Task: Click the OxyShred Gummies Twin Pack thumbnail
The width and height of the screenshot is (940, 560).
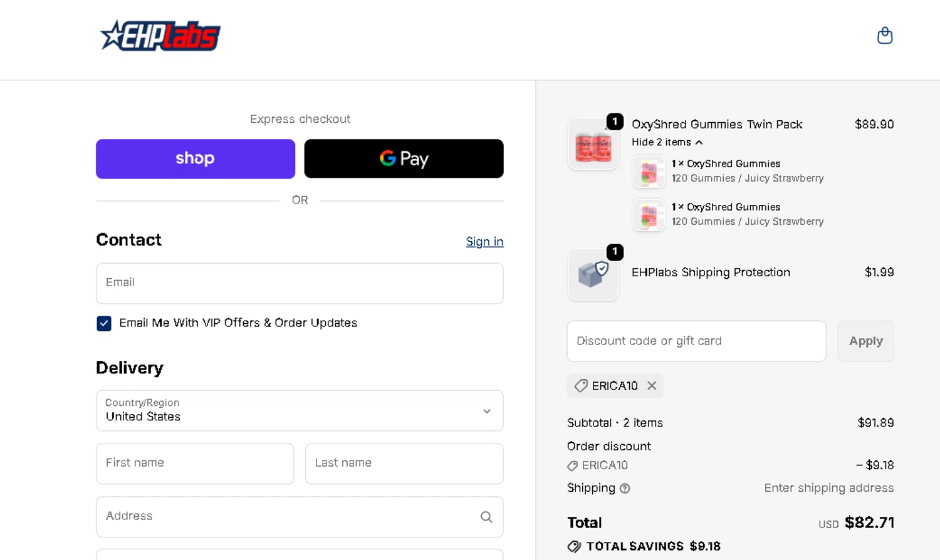Action: pyautogui.click(x=593, y=144)
